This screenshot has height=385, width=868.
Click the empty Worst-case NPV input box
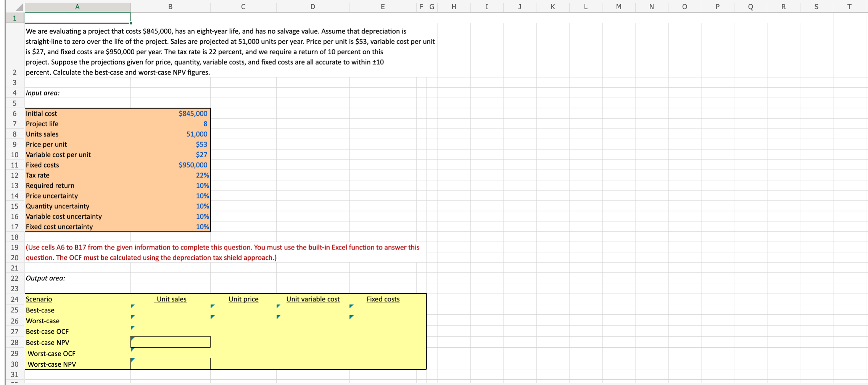171,363
